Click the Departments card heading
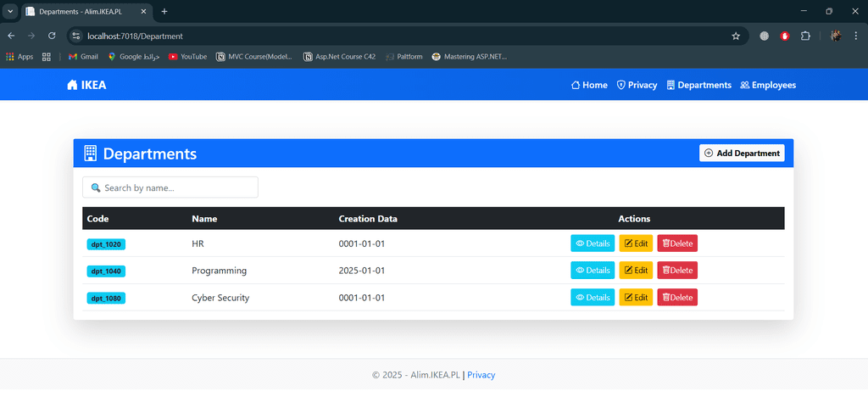The height and width of the screenshot is (397, 868). [140, 154]
